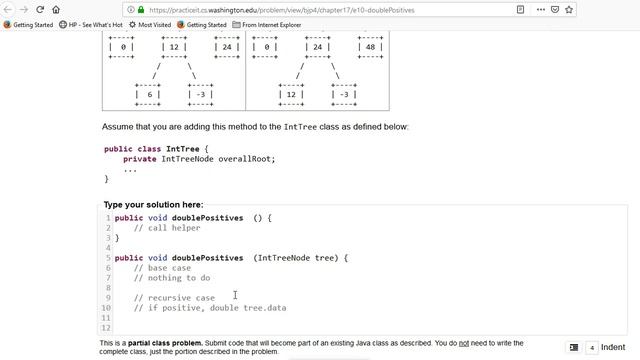Open the browser home page
Viewport: 640px width, 360px height.
pos(56,9)
